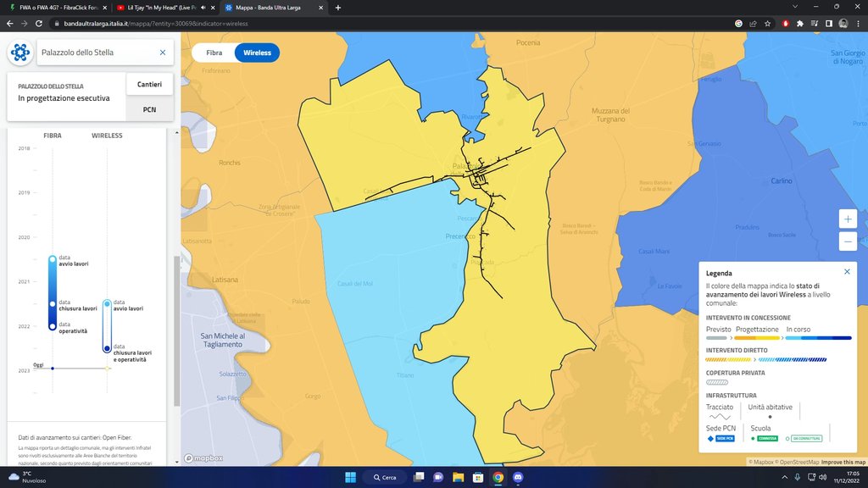Click the Improve this map link

click(x=843, y=462)
